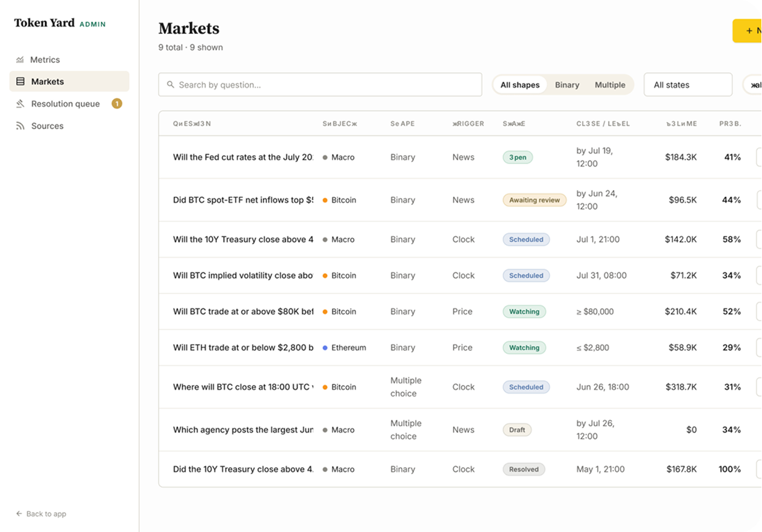Select Markets in the sidebar
762x532 pixels.
click(x=69, y=82)
